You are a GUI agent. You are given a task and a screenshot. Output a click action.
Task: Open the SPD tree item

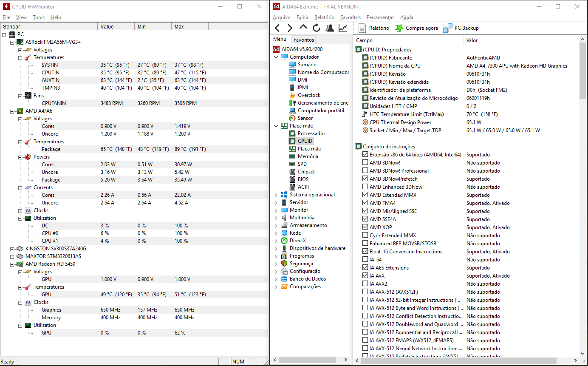tap(302, 164)
